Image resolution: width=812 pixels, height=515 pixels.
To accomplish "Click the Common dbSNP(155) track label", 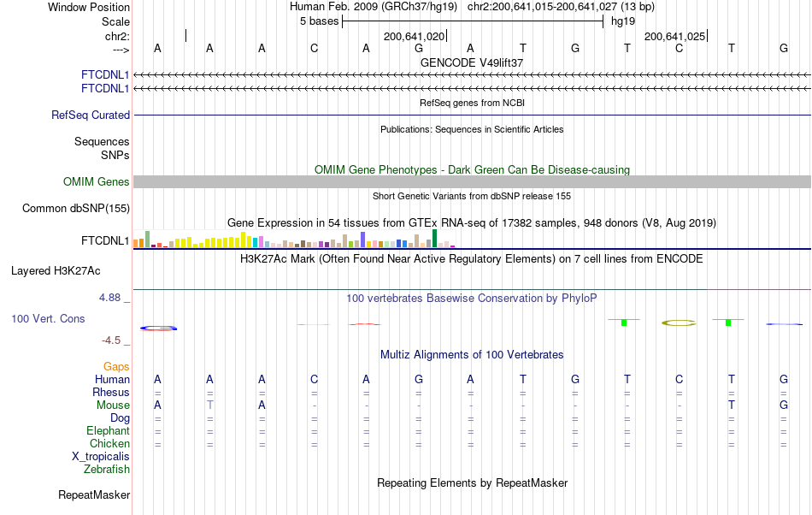I will click(75, 208).
